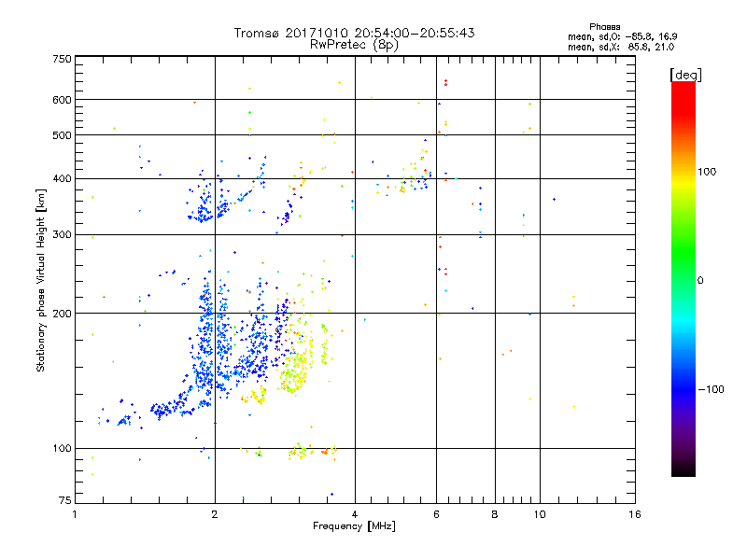This screenshot has height=560, width=747.
Task: Click the 'RwPretec (8p)' subtitle
Action: [x=354, y=45]
